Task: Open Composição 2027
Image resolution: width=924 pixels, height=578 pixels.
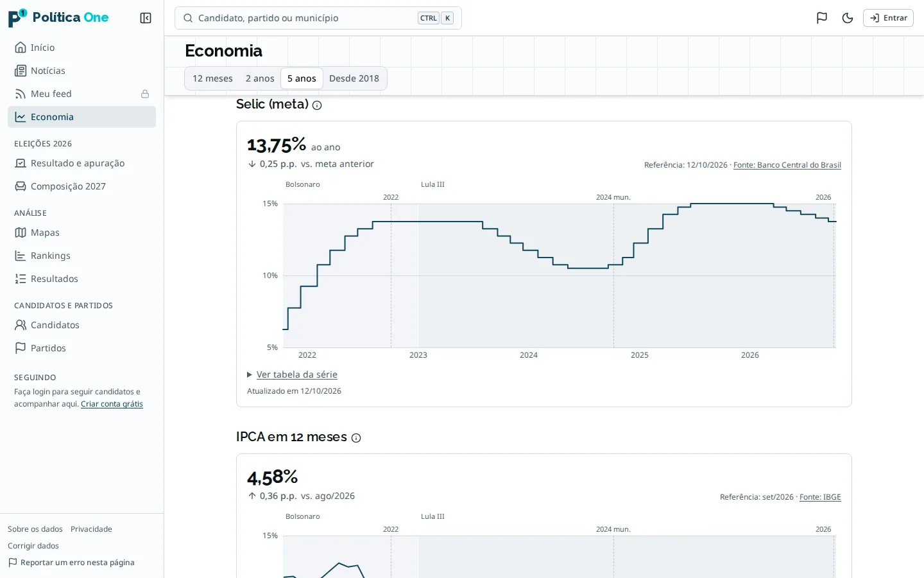Action: [x=81, y=186]
